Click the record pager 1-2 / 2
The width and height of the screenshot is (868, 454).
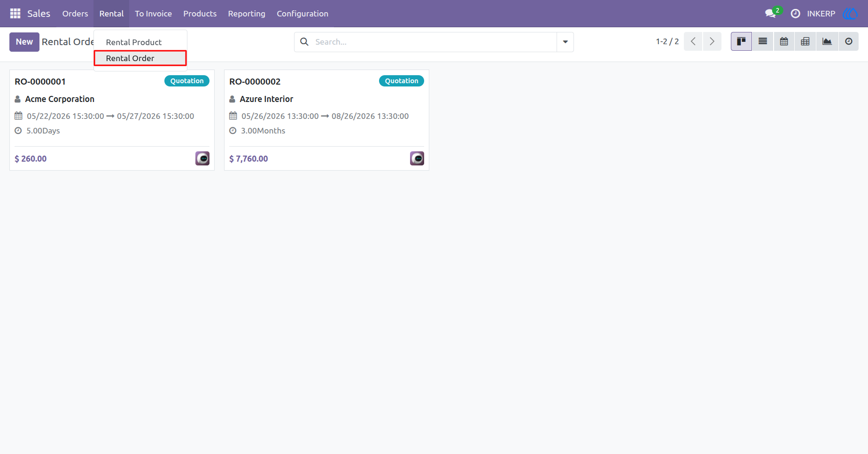pyautogui.click(x=667, y=42)
